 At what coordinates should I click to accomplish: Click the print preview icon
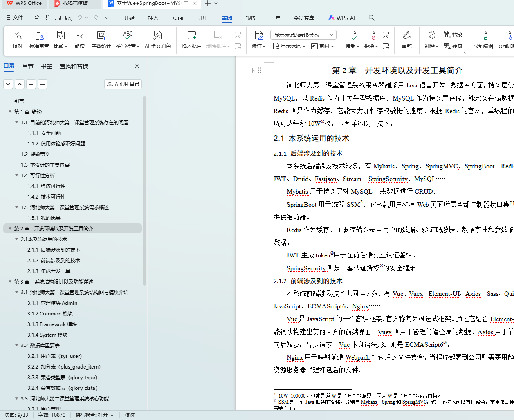tap(68, 18)
